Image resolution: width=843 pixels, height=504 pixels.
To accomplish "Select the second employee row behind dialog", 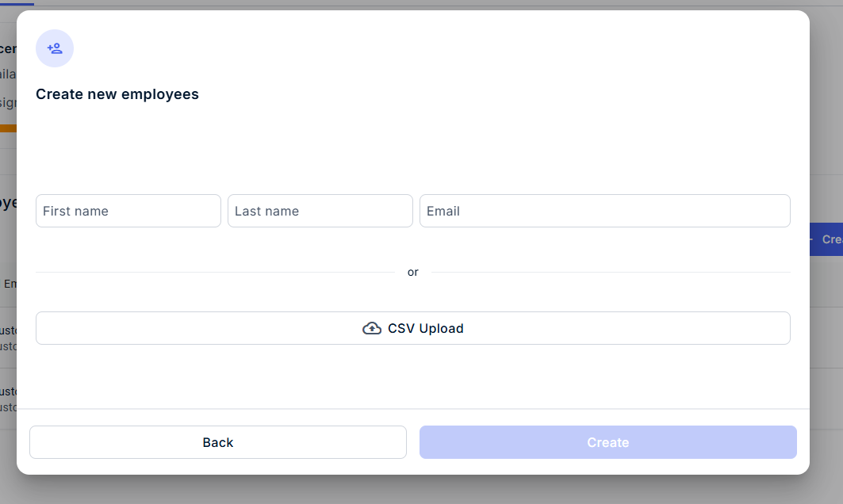I will click(x=8, y=399).
